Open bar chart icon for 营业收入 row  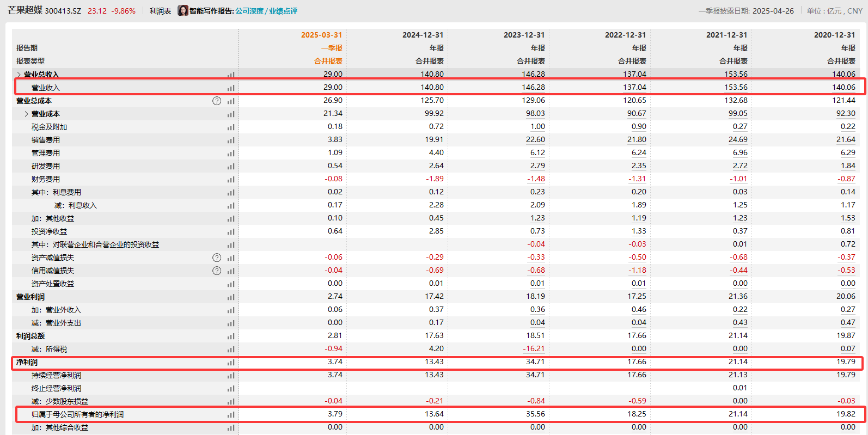[x=231, y=88]
